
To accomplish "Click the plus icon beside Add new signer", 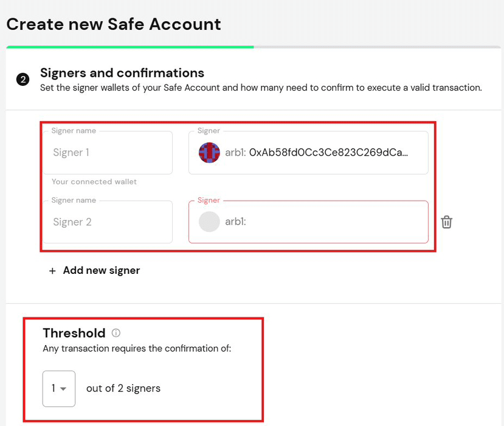I will click(52, 271).
